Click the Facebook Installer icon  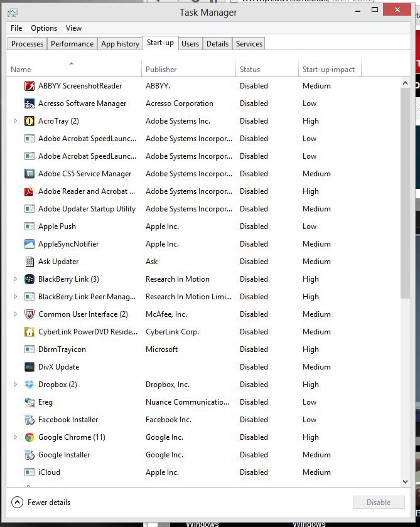pyautogui.click(x=30, y=420)
